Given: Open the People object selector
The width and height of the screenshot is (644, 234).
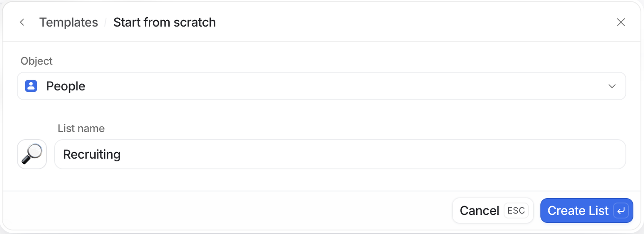Looking at the screenshot, I should point(321,86).
